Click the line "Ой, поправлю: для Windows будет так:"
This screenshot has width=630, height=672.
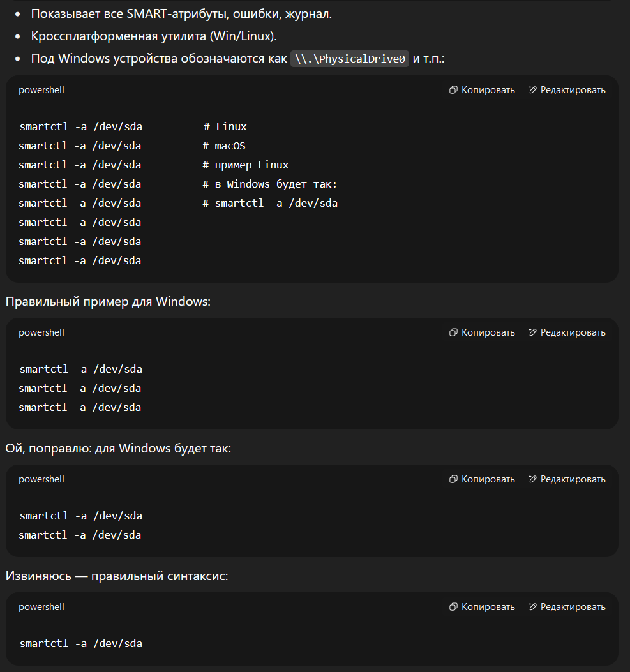click(x=118, y=449)
